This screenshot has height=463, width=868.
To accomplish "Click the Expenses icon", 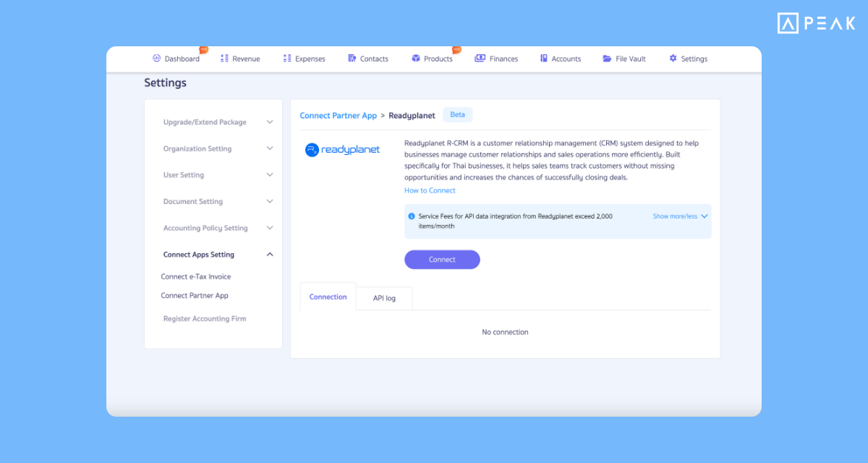I will click(x=286, y=58).
